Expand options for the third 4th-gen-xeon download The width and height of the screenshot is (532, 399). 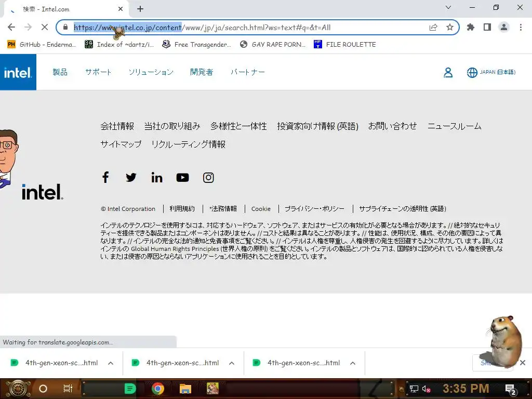353,363
